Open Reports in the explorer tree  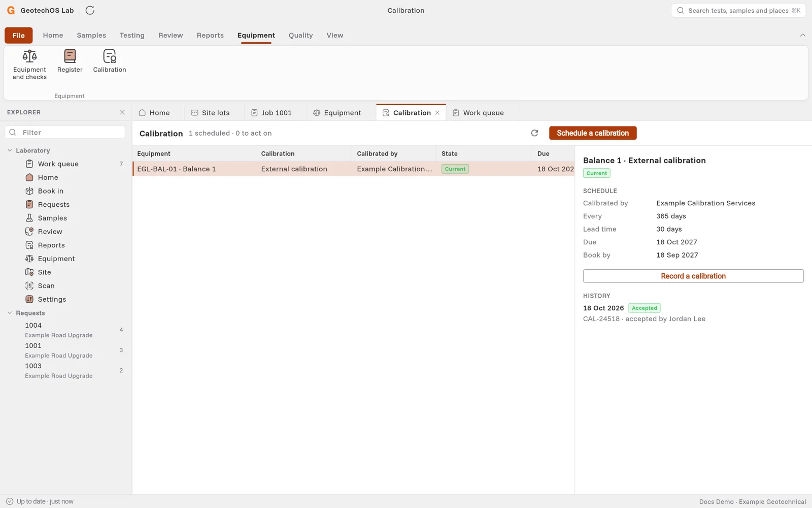[65, 245]
